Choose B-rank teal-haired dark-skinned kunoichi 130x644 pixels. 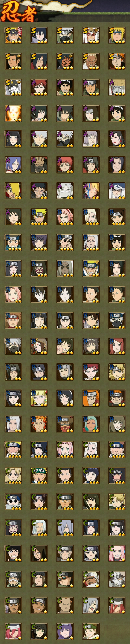(91, 424)
